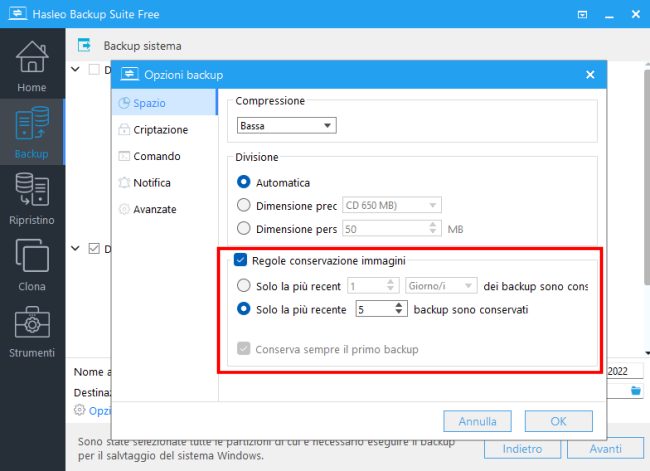Select retention by days radio option

point(243,285)
